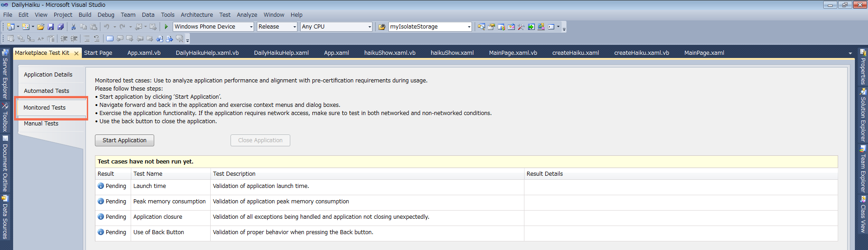Switch to the haikuShow.xaml tab
Screen dimensions: 868x250
coord(452,53)
